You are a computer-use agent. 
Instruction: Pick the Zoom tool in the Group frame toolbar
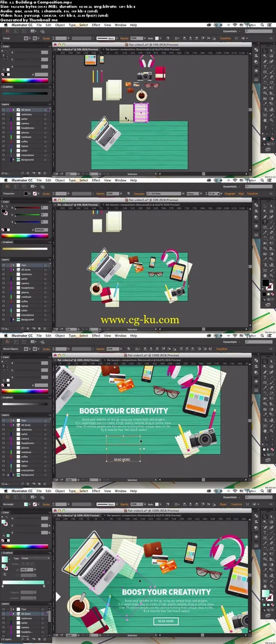coord(271,121)
